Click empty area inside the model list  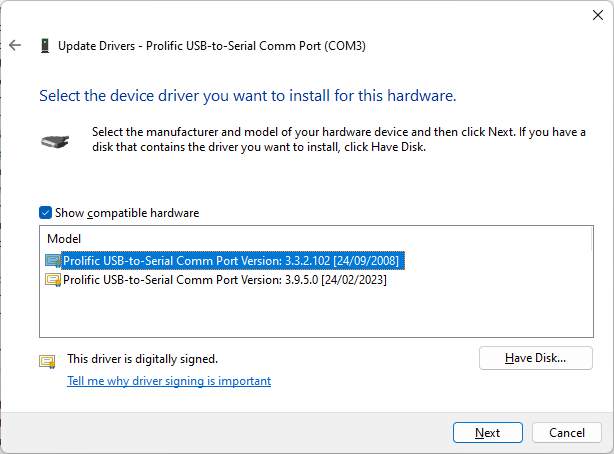click(316, 312)
